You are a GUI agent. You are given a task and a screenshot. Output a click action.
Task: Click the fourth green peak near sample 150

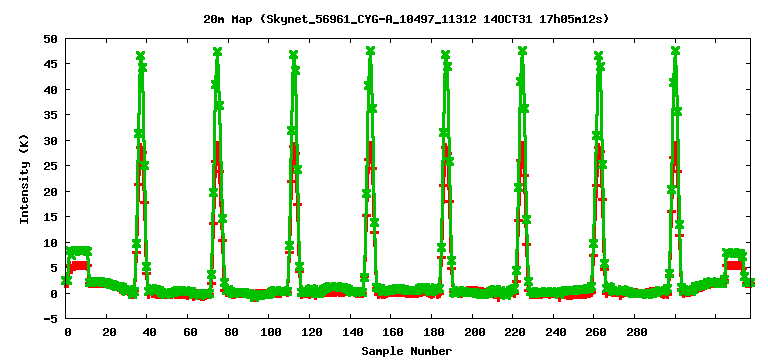pos(370,50)
